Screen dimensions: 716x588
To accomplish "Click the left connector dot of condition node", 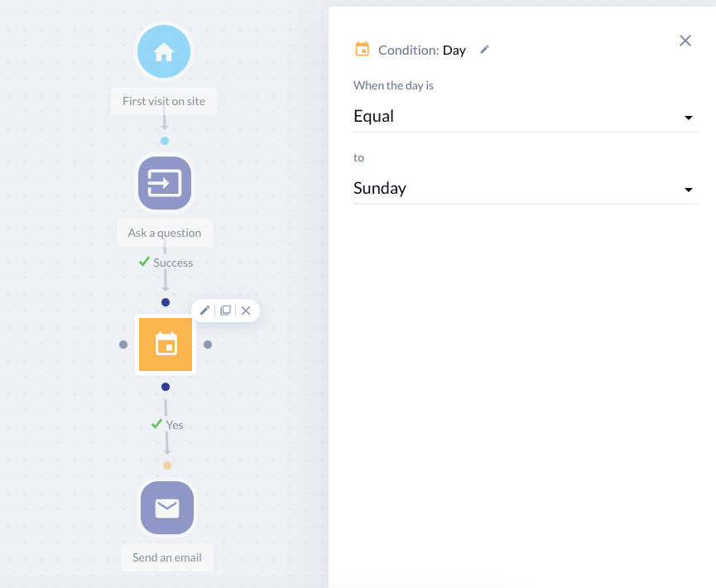I will tap(123, 345).
